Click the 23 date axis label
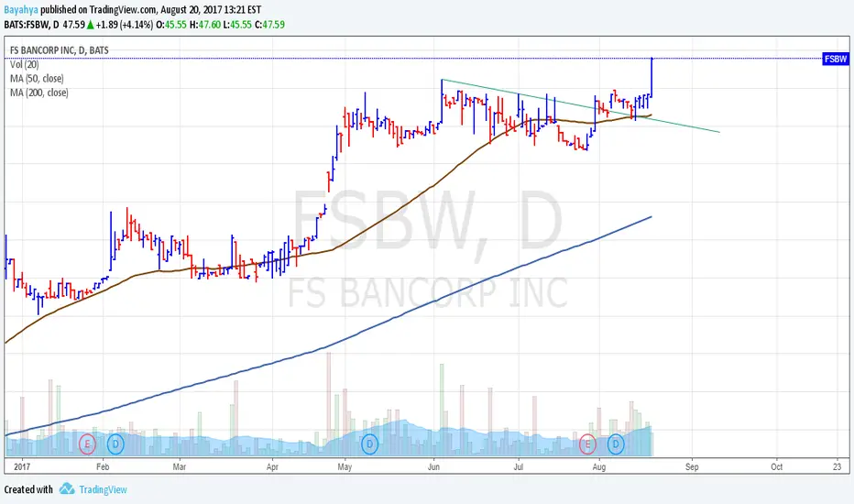This screenshot has height=504, width=854. 838,467
